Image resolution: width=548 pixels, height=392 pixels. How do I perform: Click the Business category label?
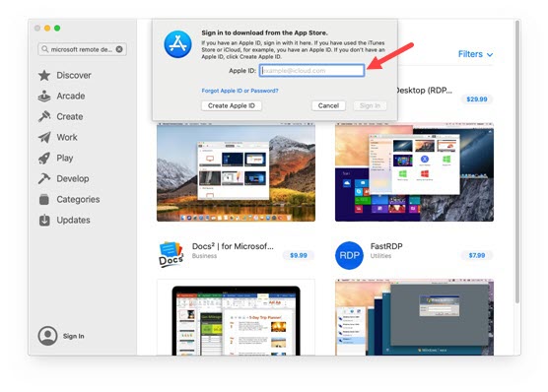[204, 256]
